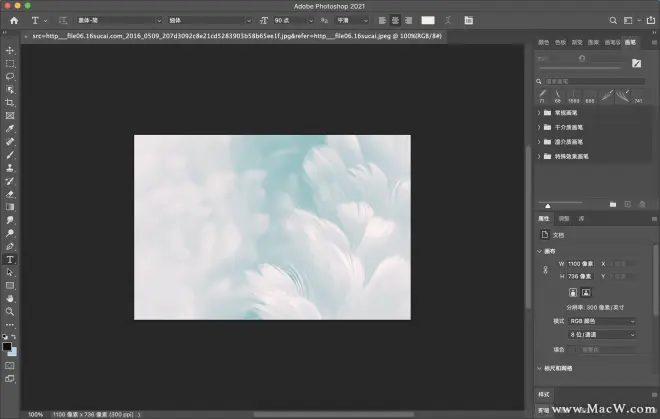Image resolution: width=660 pixels, height=419 pixels.
Task: Click the text color swatch in options bar
Action: 428,20
